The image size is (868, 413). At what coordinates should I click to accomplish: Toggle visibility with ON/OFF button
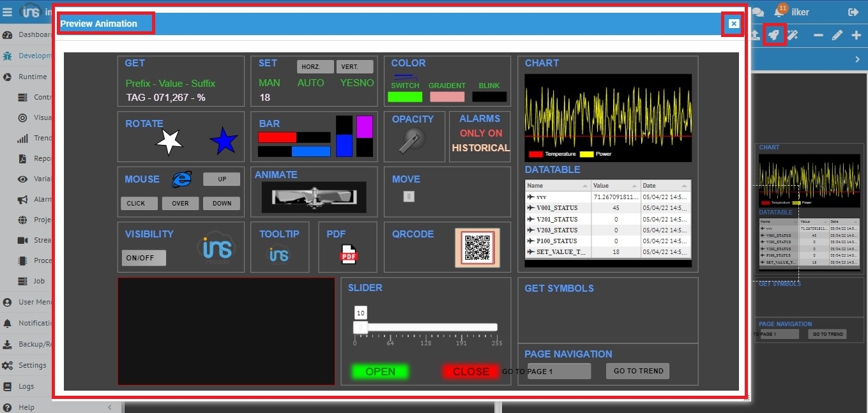click(144, 258)
